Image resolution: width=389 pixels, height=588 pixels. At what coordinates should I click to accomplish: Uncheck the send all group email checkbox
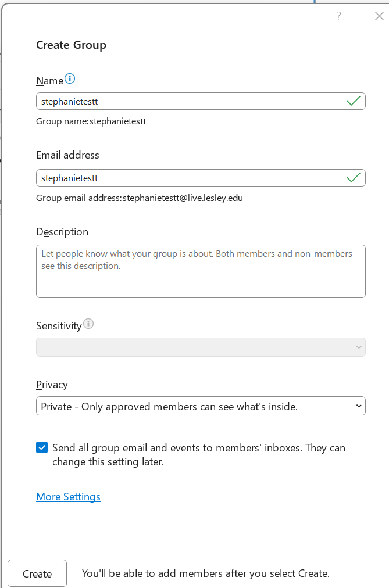(42, 447)
